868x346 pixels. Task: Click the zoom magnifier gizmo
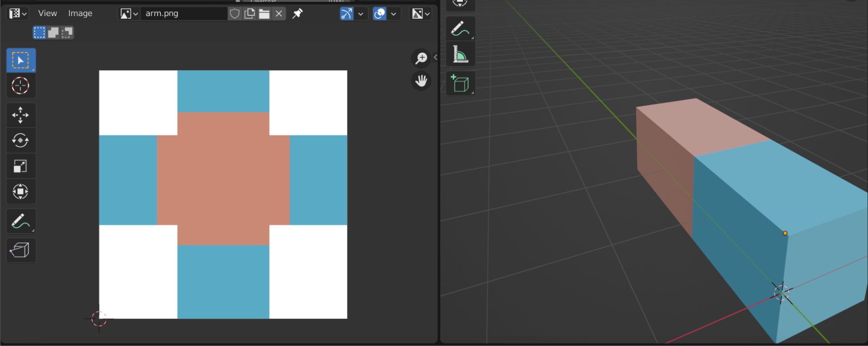click(421, 58)
